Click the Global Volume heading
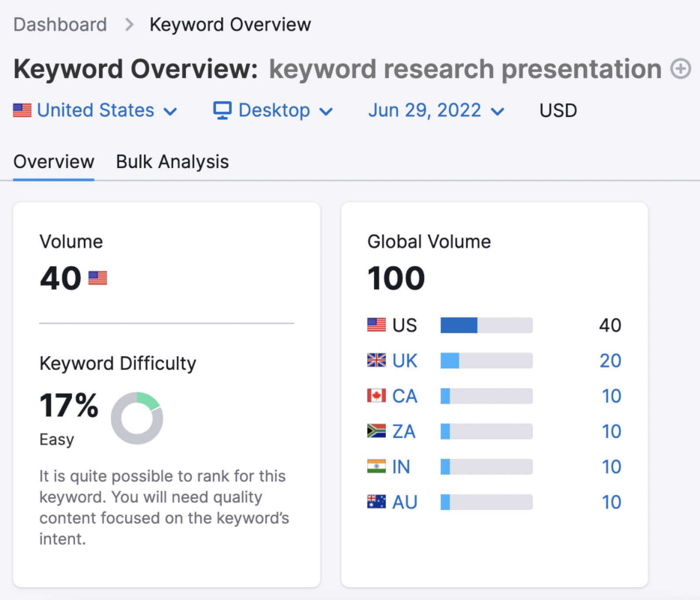The height and width of the screenshot is (600, 700). pos(429,241)
